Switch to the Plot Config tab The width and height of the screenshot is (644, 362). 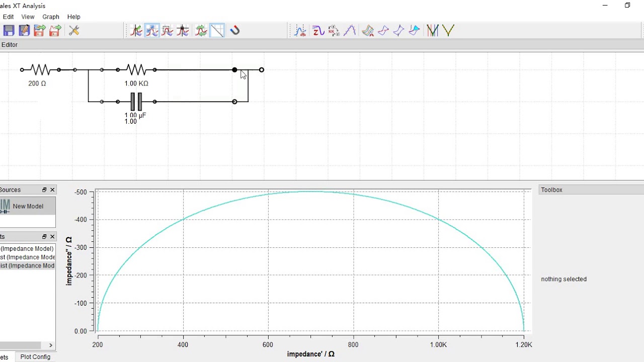[x=35, y=357]
